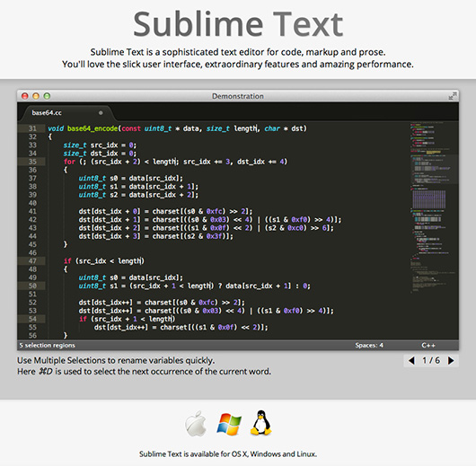This screenshot has height=466, width=476.
Task: Click line number 50 in the gutter
Action: point(32,286)
